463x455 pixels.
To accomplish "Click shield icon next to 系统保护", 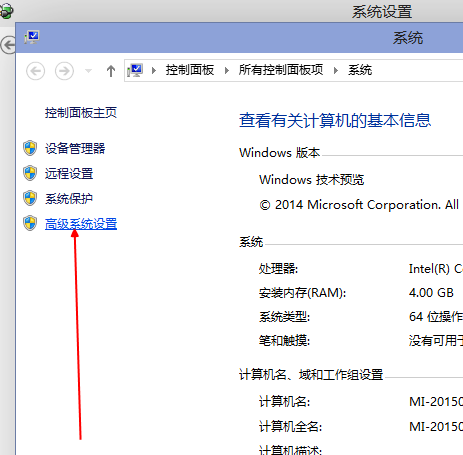I will click(x=30, y=198).
